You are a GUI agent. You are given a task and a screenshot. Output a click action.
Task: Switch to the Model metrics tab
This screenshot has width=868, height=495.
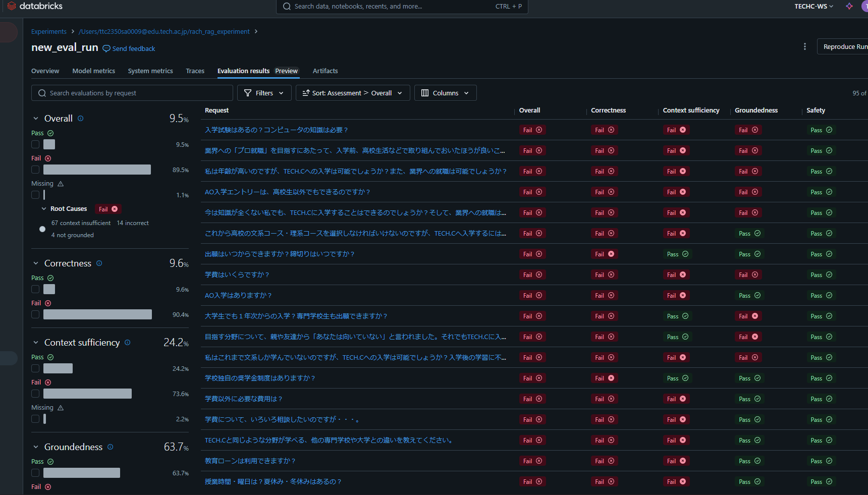[93, 71]
